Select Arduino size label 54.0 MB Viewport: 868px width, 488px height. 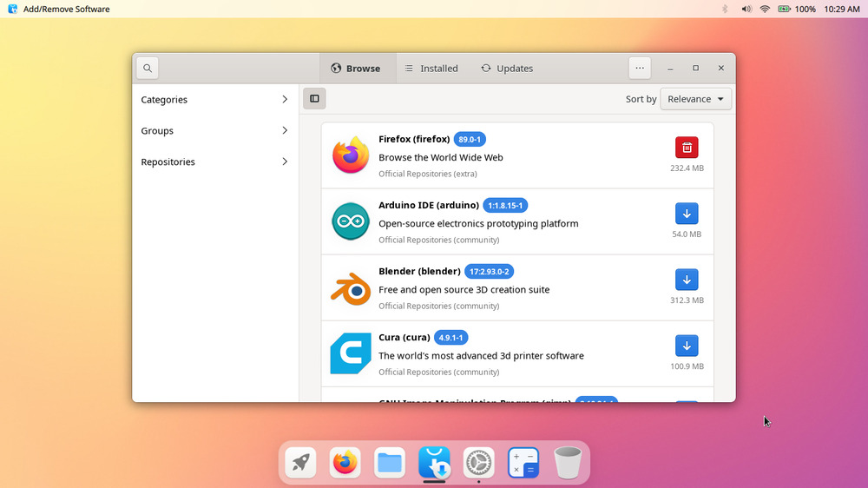point(687,234)
